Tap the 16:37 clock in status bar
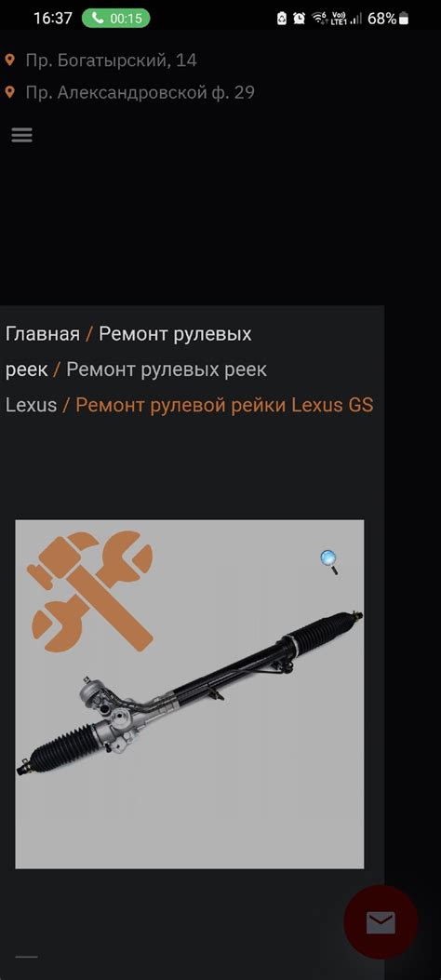This screenshot has width=441, height=980. pos(52,19)
